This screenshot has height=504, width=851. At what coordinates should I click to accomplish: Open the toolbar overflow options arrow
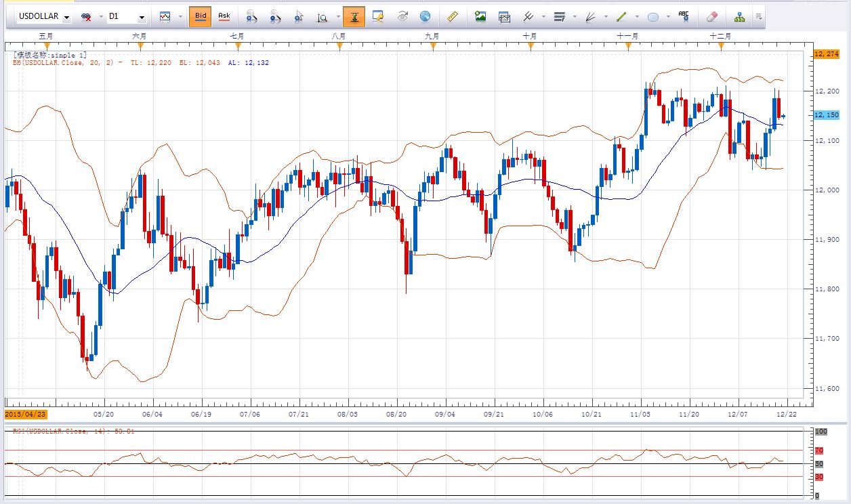759,17
